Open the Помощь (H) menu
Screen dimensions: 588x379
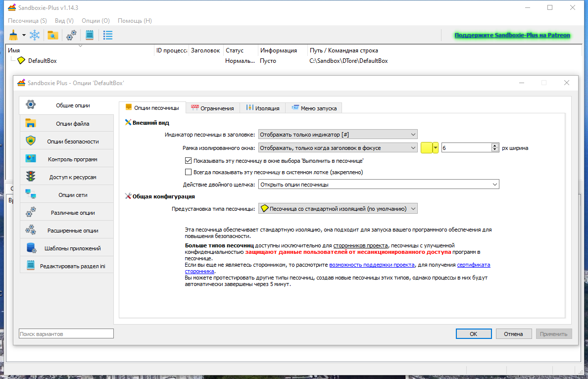tap(135, 21)
